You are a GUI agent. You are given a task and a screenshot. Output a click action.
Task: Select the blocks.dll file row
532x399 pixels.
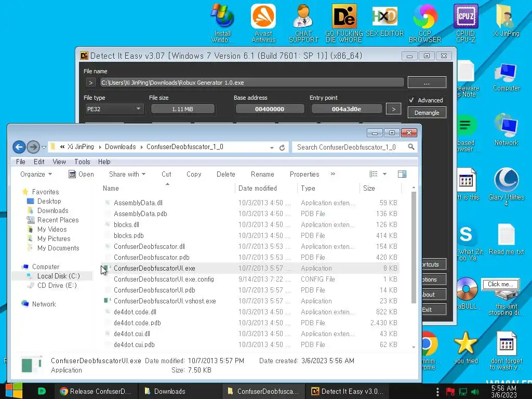(x=251, y=224)
